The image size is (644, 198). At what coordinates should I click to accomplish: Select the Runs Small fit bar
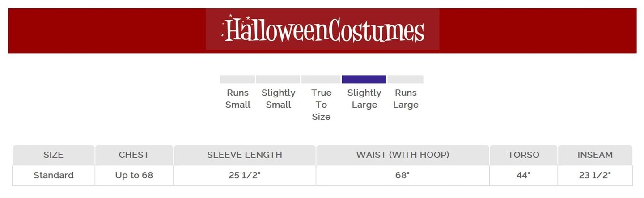pos(237,79)
